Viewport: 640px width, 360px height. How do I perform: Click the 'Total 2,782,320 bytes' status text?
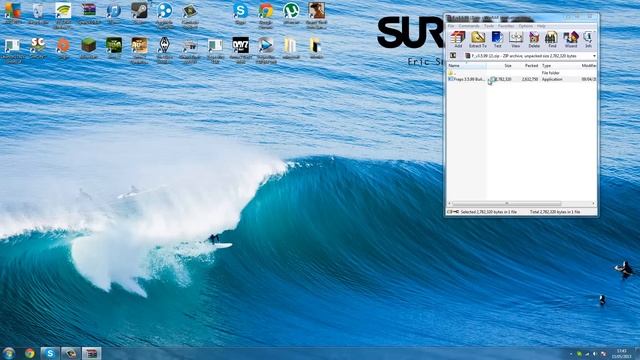pyautogui.click(x=555, y=212)
